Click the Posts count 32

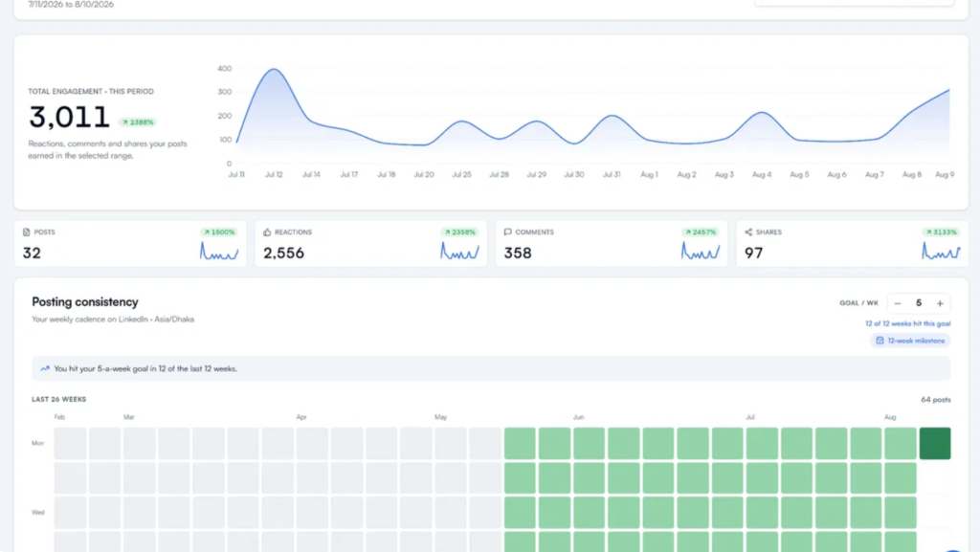coord(32,253)
